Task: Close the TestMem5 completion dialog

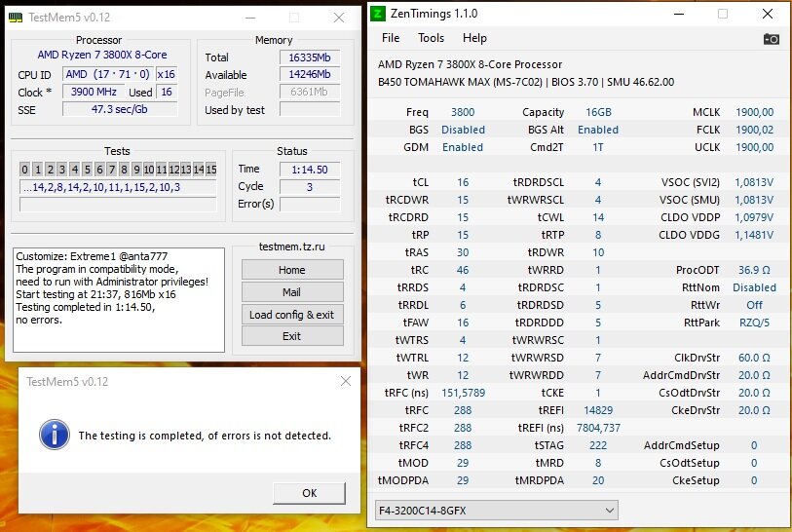Action: click(346, 381)
